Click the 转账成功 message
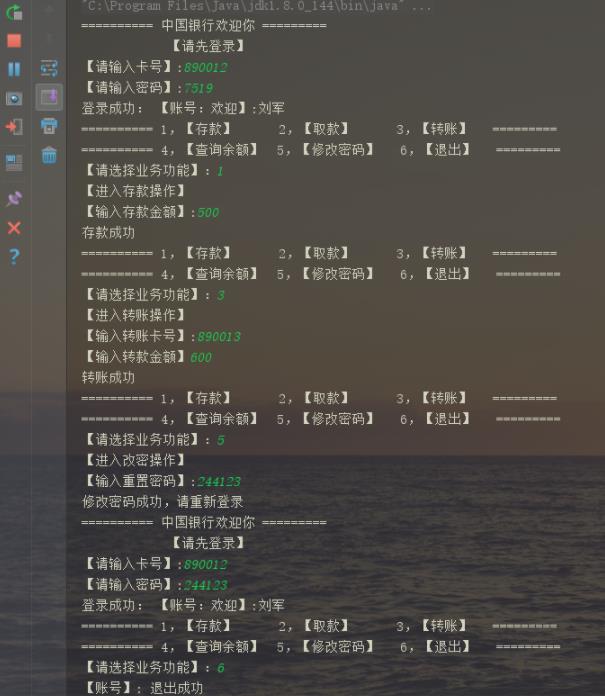The width and height of the screenshot is (605, 696). 108,377
